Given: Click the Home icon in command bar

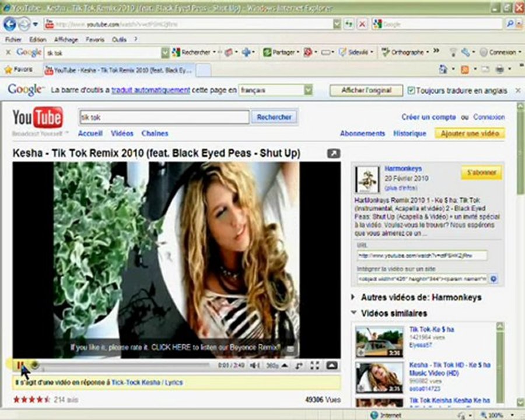Looking at the screenshot, I should pyautogui.click(x=443, y=69).
